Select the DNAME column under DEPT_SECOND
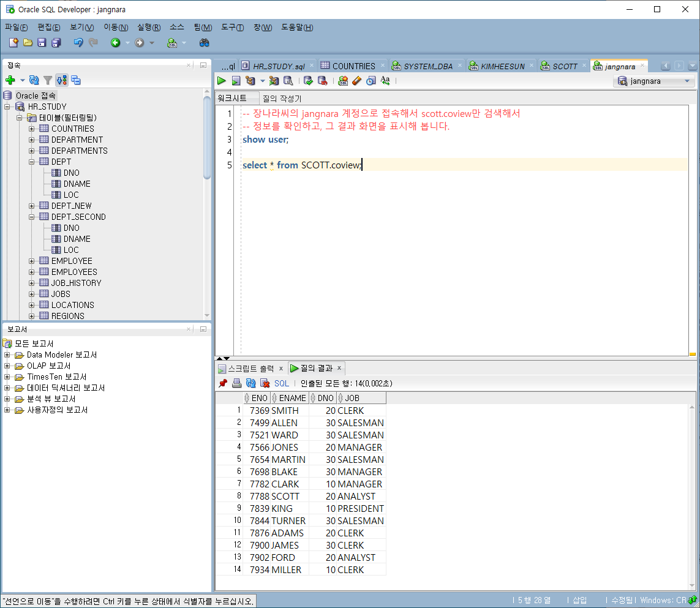This screenshot has width=700, height=608. (77, 239)
